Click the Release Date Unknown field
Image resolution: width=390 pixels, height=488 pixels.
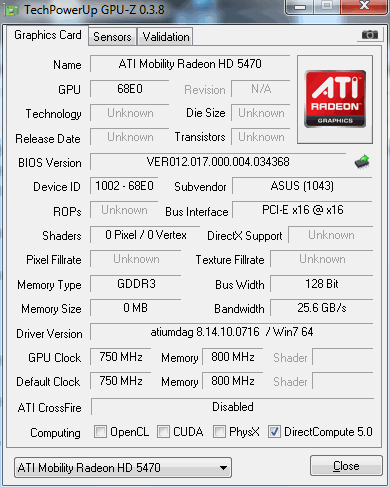pos(130,137)
